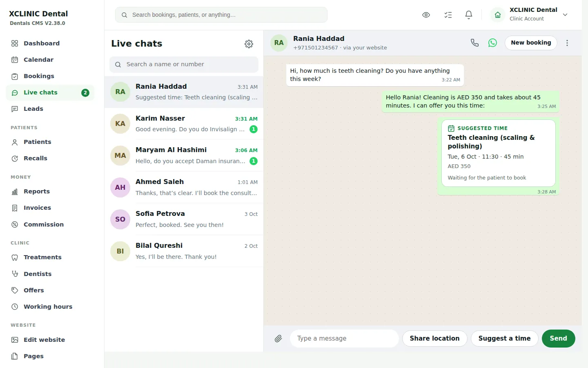The height and width of the screenshot is (368, 588).
Task: Focus the Type a message field
Action: (344, 339)
